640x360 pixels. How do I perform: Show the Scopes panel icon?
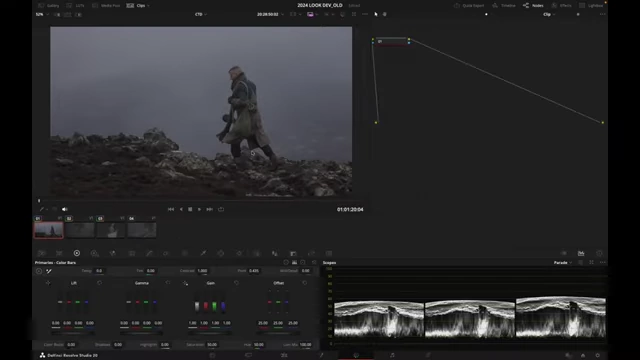[x=581, y=253]
